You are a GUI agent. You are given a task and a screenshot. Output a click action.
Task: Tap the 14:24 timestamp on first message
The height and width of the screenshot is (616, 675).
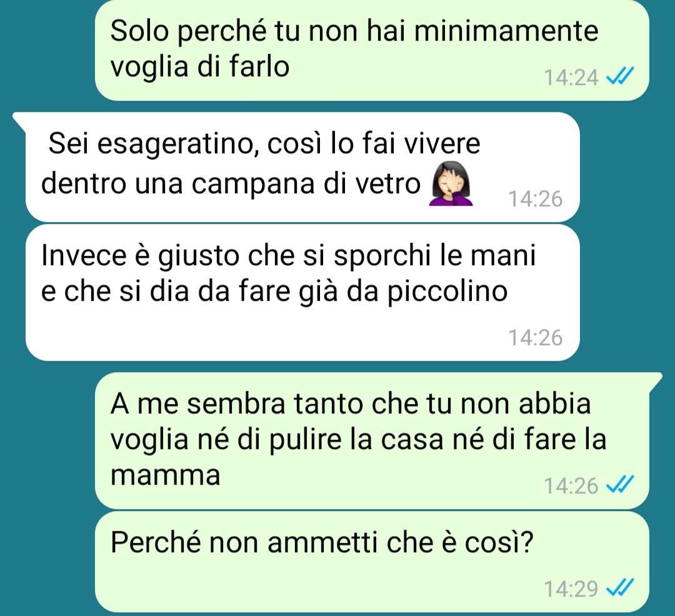(x=571, y=78)
